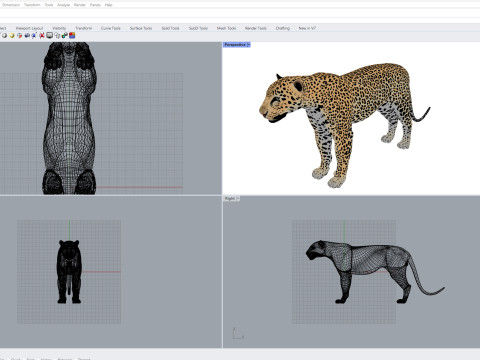The image size is (480, 360).
Task: Click the yellow rendered sphere icon
Action: pyautogui.click(x=12, y=35)
